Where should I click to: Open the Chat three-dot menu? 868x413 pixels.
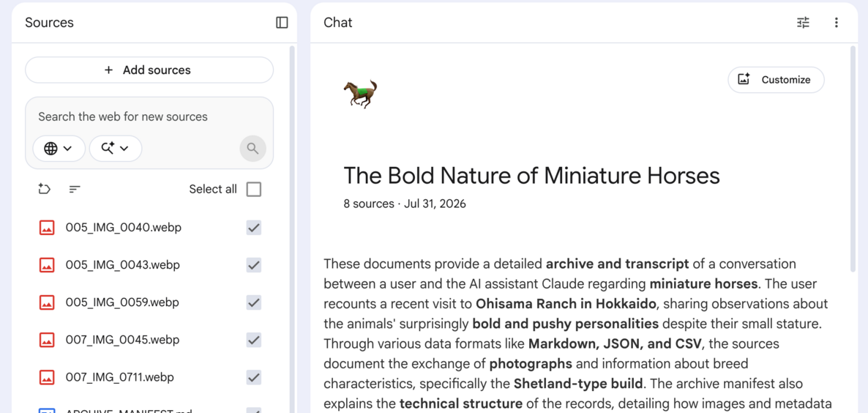tap(836, 23)
